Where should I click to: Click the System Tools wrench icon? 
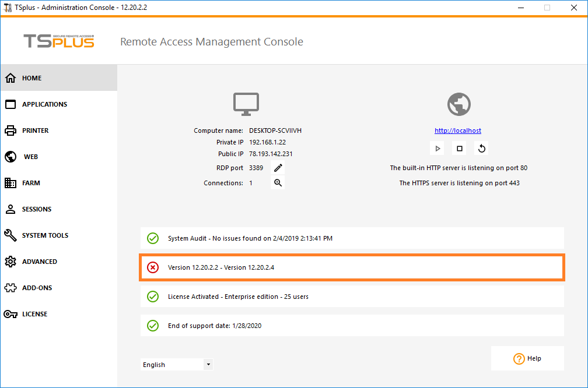10,235
